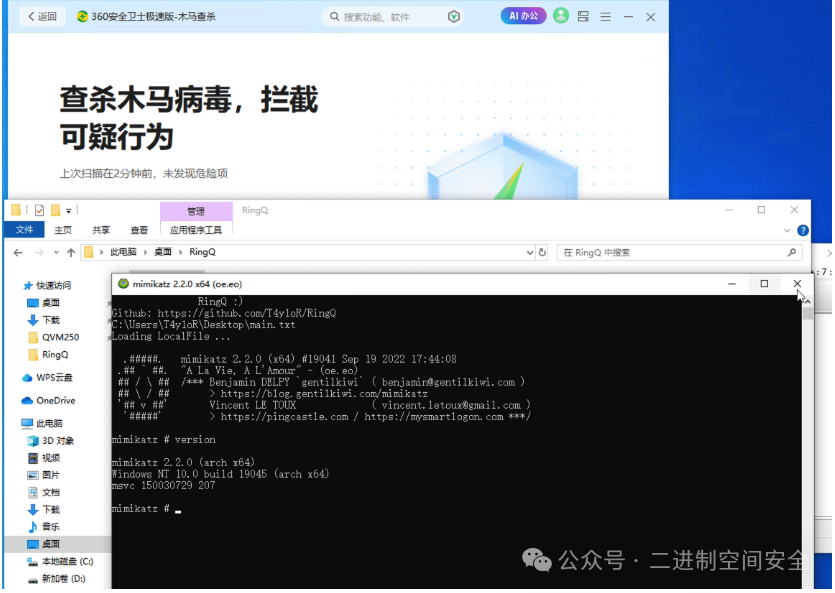Click the 返回 back button in 360

[43, 17]
